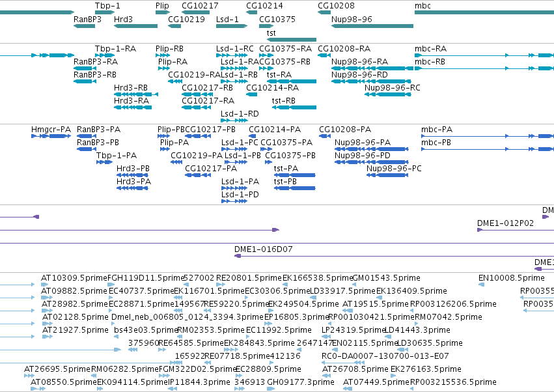Click the GH09177.3prime EST label
This screenshot has height=392, width=554.
click(301, 382)
